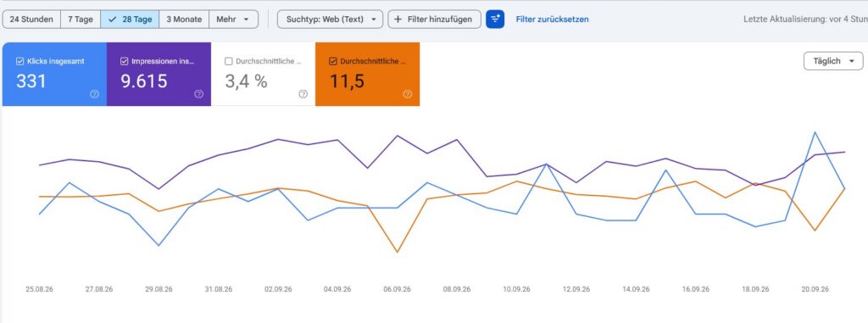Click the 14.09.26 axis date label
Screen dimensions: 868x323
(x=636, y=289)
